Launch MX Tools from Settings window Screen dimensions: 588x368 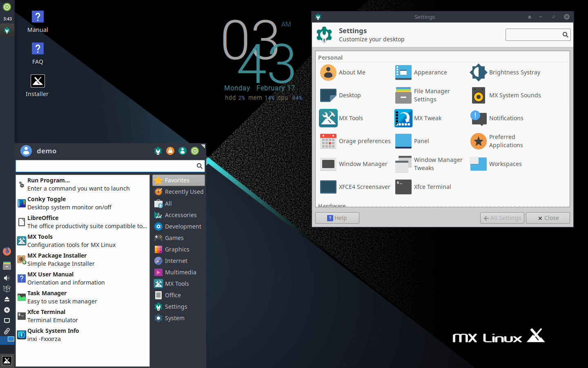(341, 118)
